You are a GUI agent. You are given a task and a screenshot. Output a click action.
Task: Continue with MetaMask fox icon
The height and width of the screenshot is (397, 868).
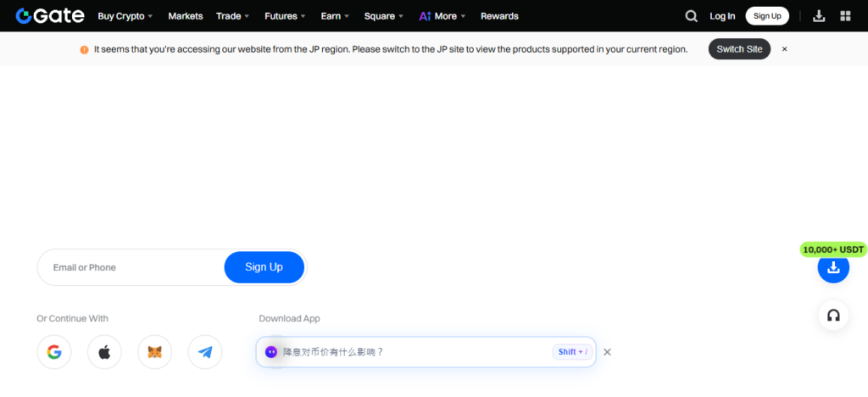155,352
